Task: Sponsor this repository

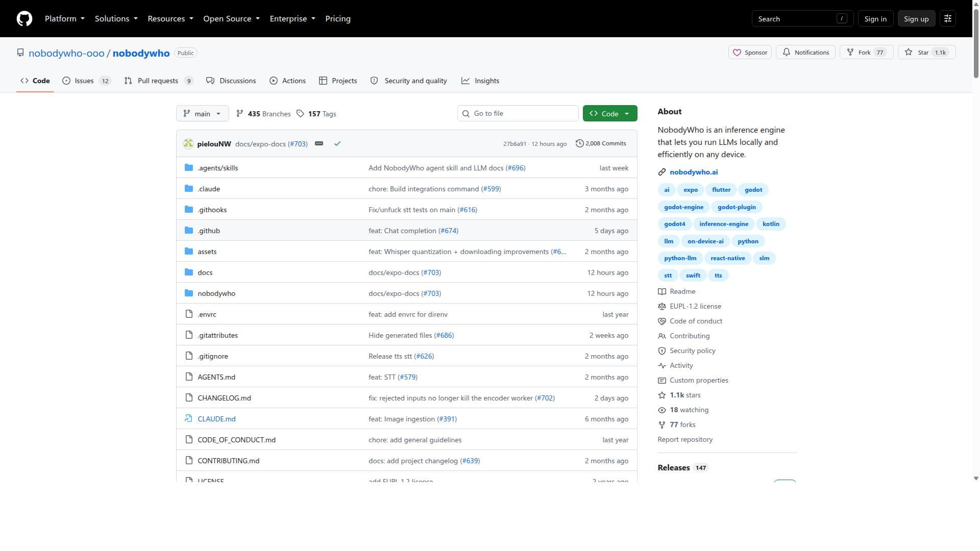Action: coord(750,53)
